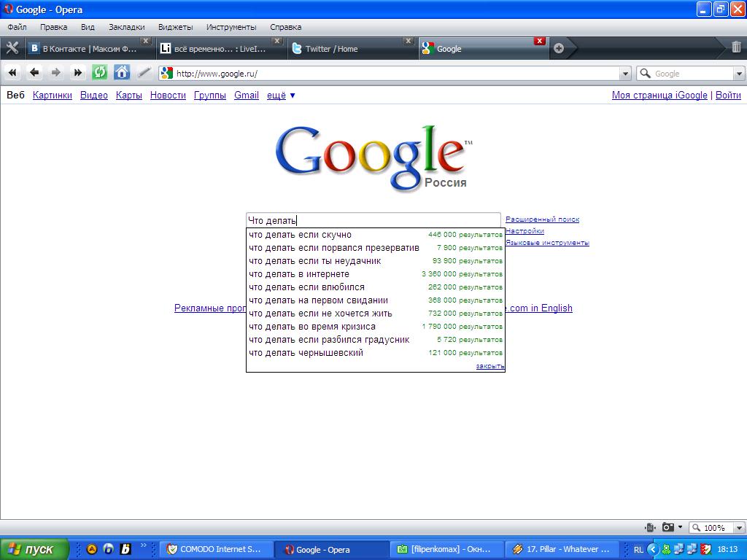Viewport: 747px width, 560px height.
Task: Click the Google search input field
Action: tap(373, 220)
